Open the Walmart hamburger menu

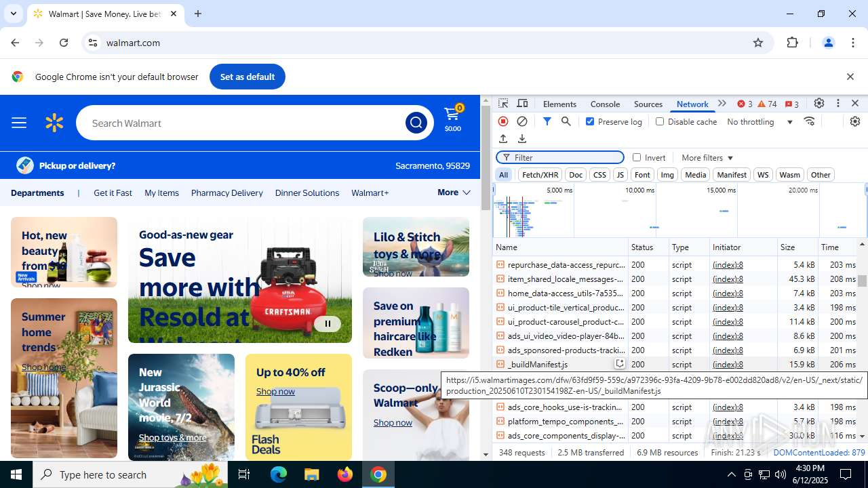tap(19, 123)
